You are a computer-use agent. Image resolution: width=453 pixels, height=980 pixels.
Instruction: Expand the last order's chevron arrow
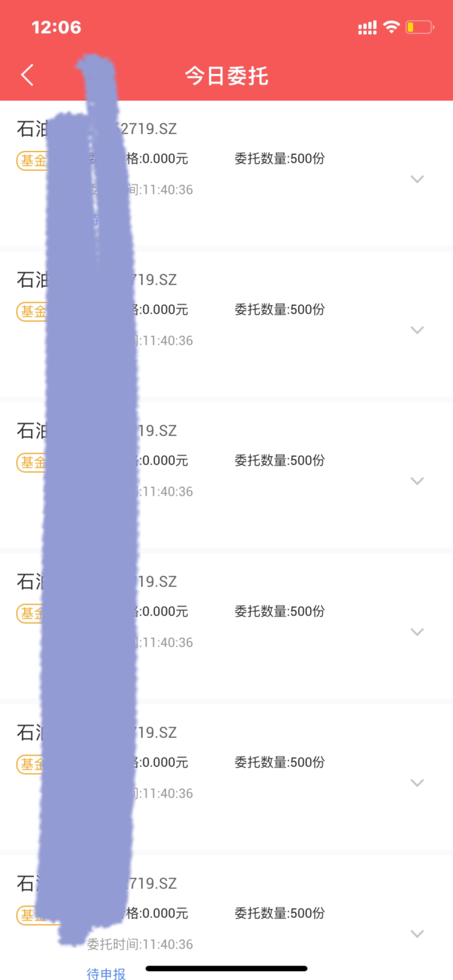(417, 934)
